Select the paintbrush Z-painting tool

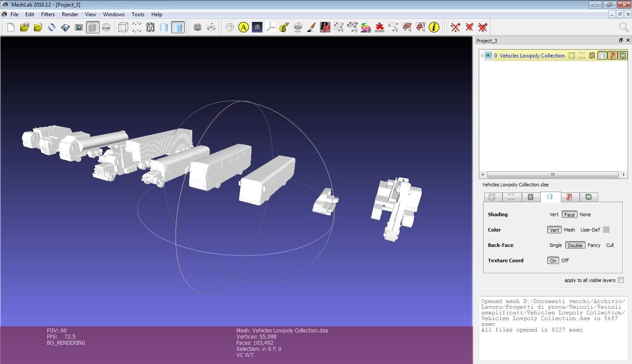[312, 27]
